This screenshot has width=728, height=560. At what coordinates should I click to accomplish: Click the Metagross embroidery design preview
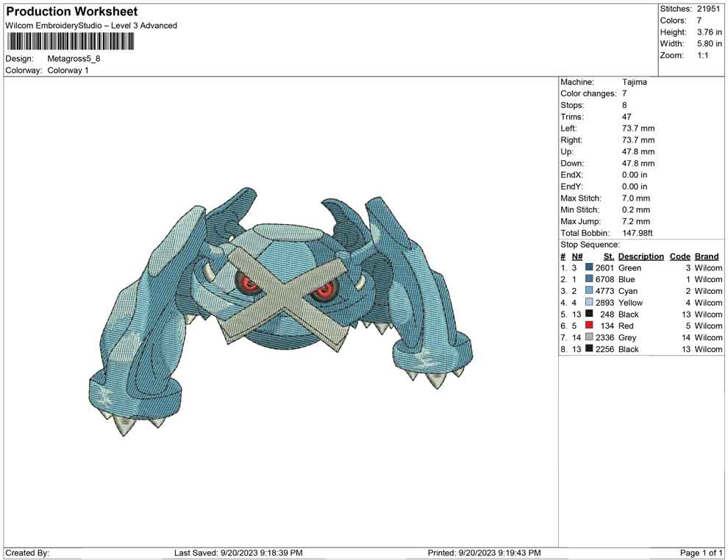pyautogui.click(x=280, y=311)
